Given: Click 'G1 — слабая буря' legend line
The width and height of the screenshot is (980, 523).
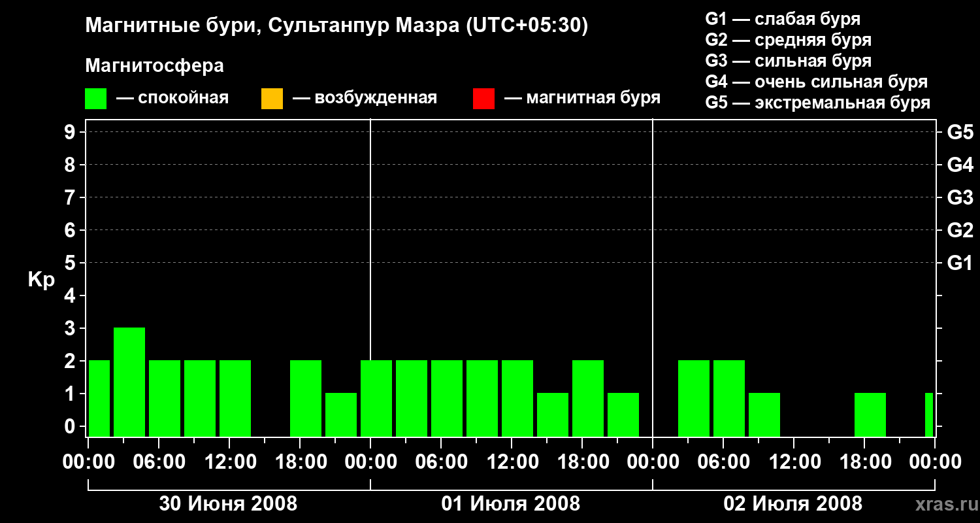Looking at the screenshot, I should coord(783,19).
